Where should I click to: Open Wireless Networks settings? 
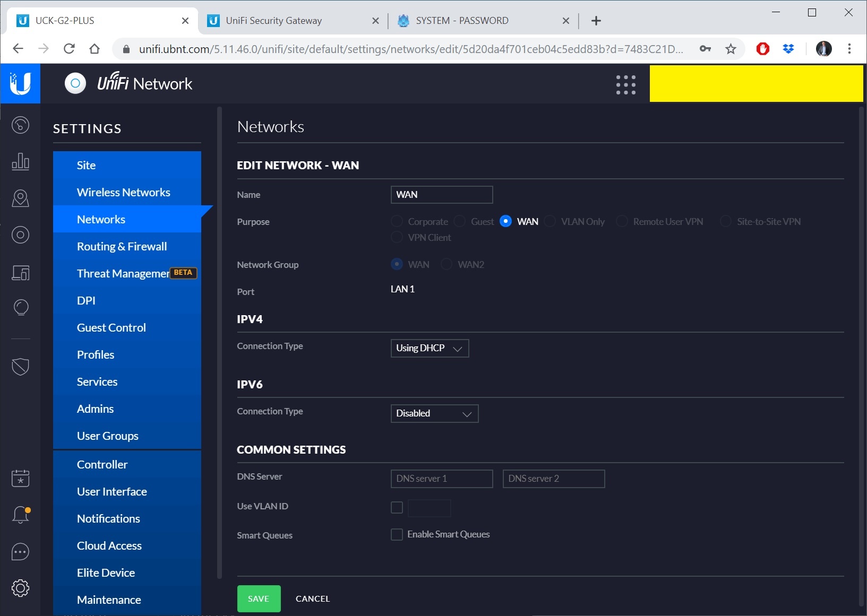[127, 192]
